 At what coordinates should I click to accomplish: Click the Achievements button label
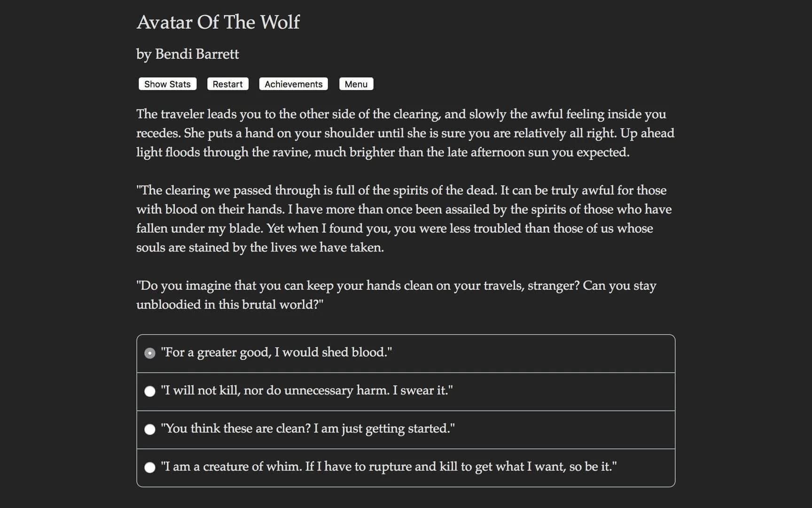(x=293, y=84)
